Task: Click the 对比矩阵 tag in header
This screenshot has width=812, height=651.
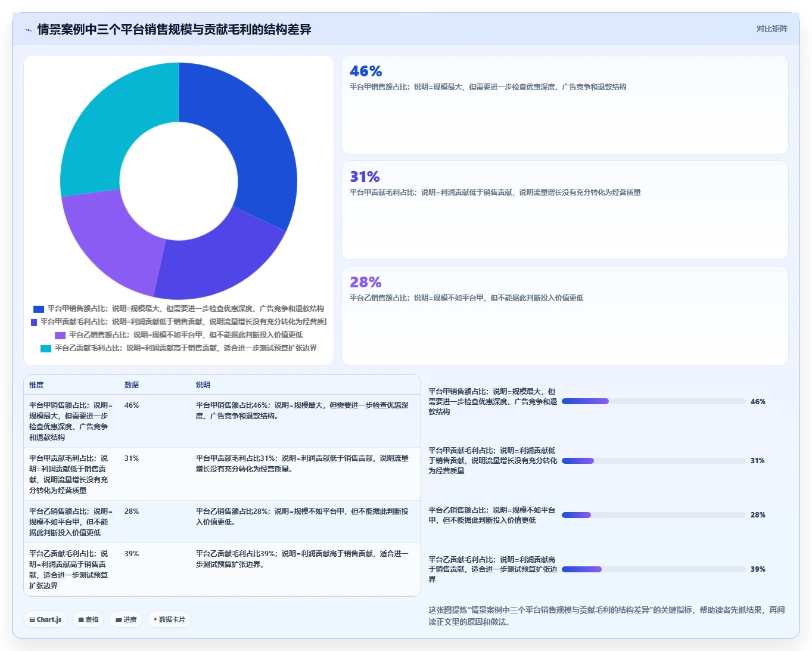Action: [x=771, y=29]
